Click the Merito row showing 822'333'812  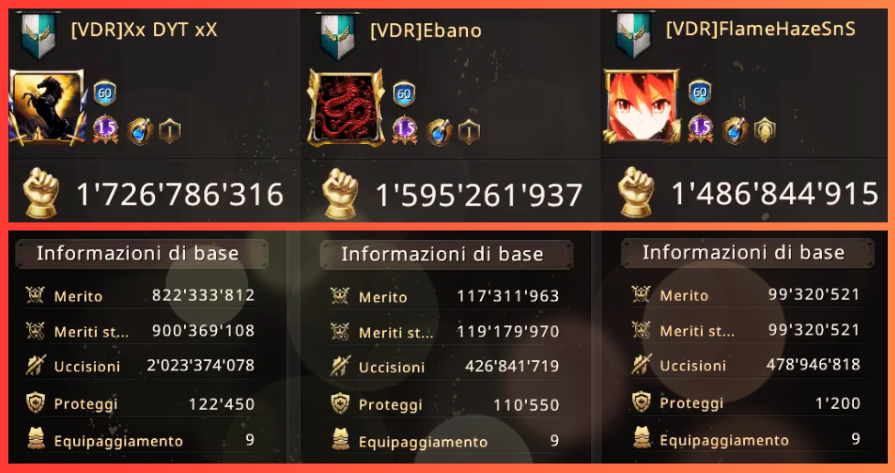point(140,296)
